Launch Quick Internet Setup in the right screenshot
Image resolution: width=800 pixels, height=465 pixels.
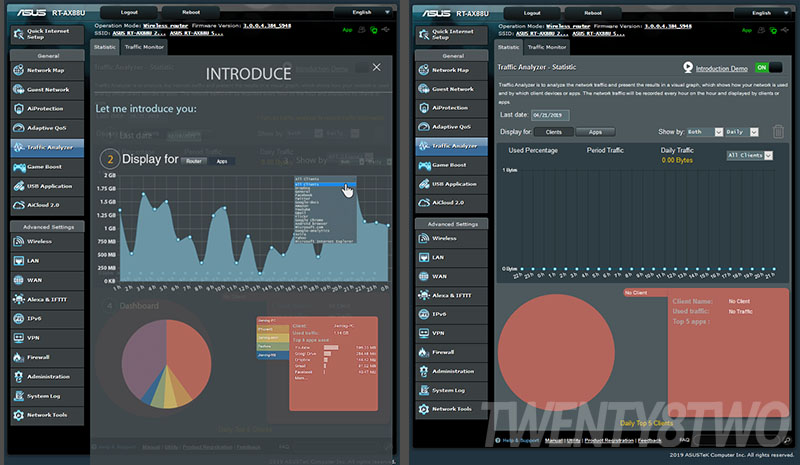pos(452,34)
